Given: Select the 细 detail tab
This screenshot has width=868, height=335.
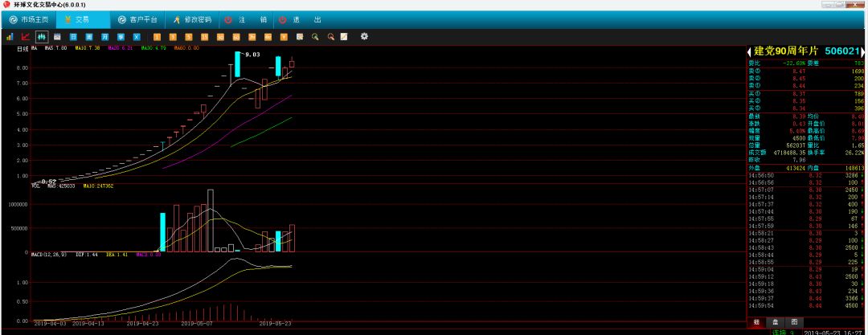Looking at the screenshot, I should tap(756, 321).
